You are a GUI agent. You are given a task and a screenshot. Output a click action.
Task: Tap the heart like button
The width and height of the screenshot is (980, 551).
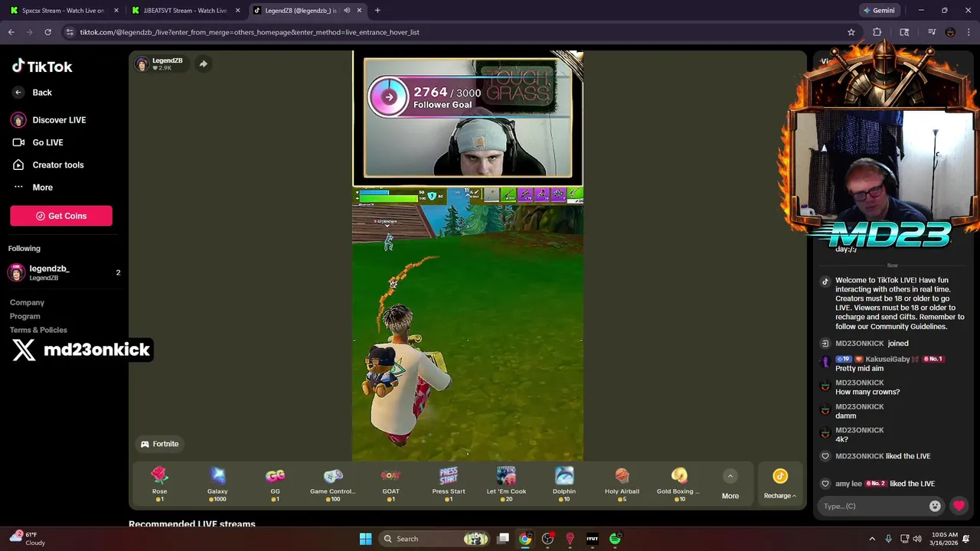959,506
